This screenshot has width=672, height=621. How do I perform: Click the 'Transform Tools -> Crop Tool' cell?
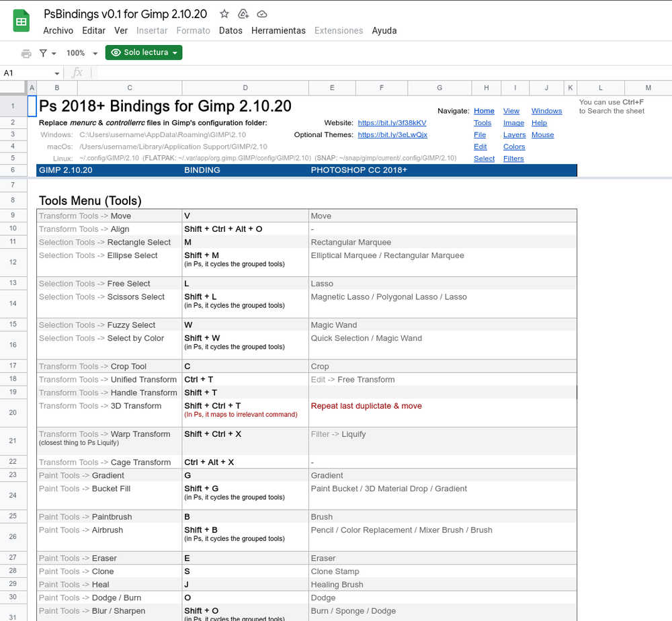[110, 366]
